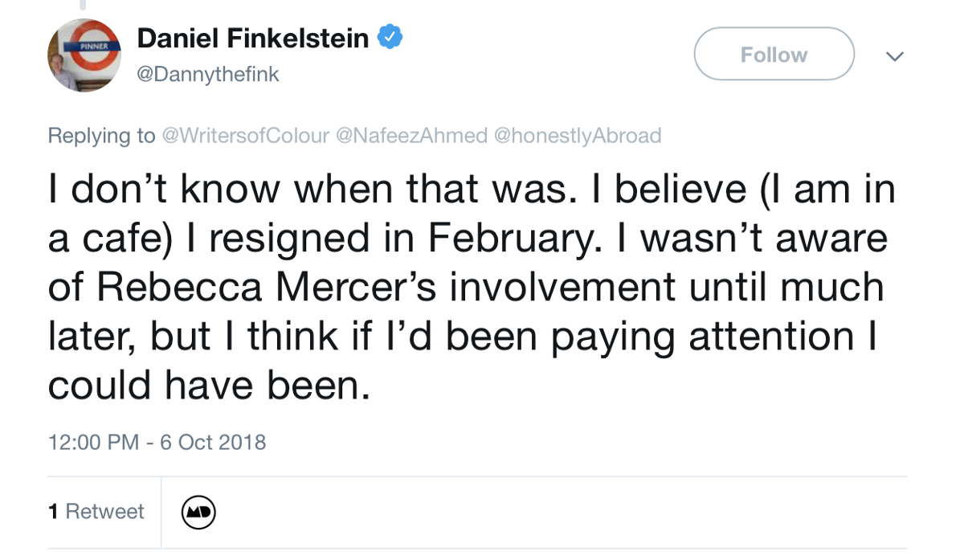Click the thread connector line above avatar
964x560 pixels.
[82, 5]
